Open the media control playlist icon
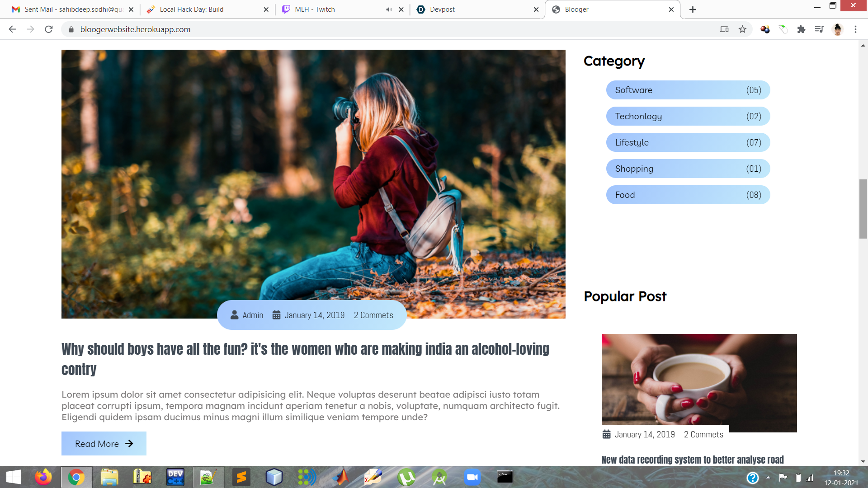Viewport: 868px width, 488px height. [x=819, y=29]
